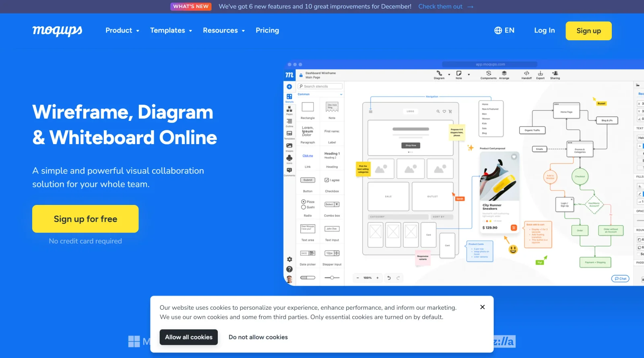Click the blue plus add icon in app preview
This screenshot has height=358, width=644.
point(289,87)
